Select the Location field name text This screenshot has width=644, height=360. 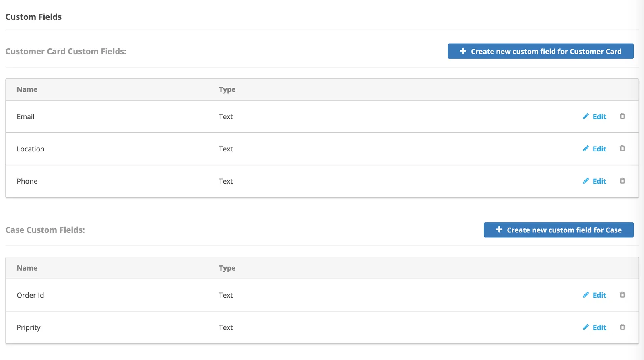point(31,149)
